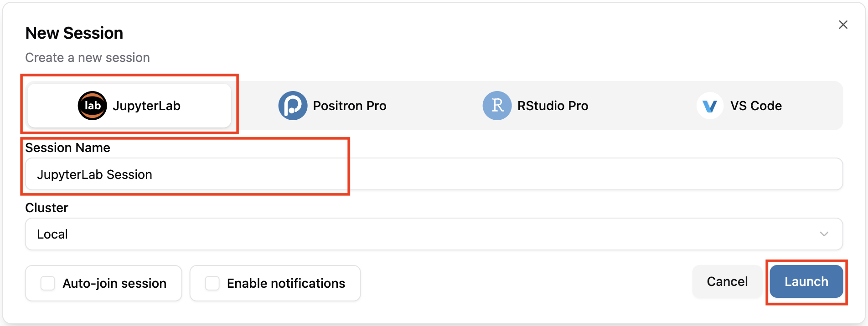
Task: Pick the VS Code tab label
Action: [x=756, y=106]
